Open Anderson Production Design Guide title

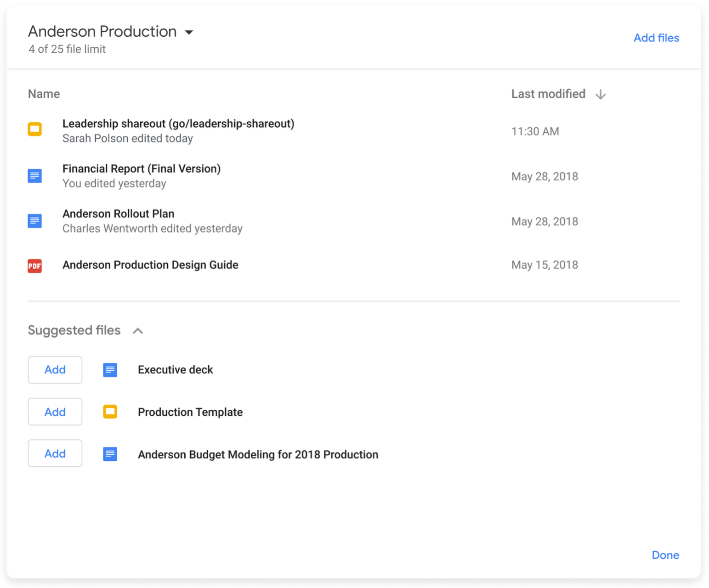tap(150, 265)
